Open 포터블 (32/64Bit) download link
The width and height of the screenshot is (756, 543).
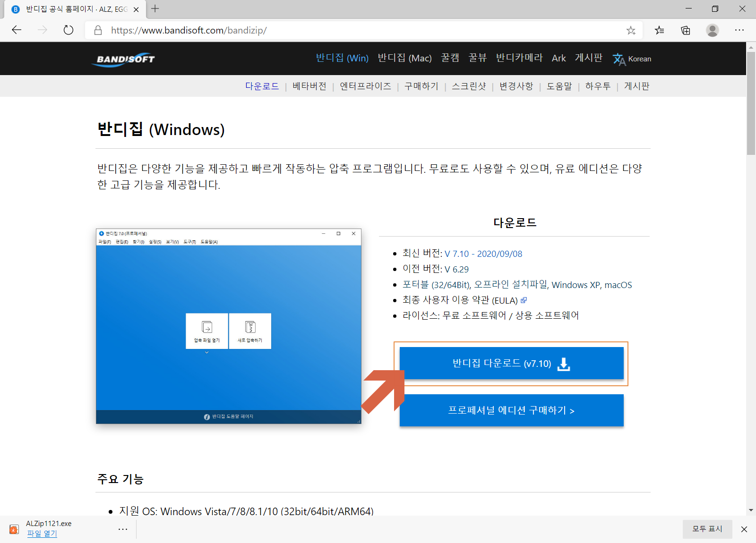[436, 285]
